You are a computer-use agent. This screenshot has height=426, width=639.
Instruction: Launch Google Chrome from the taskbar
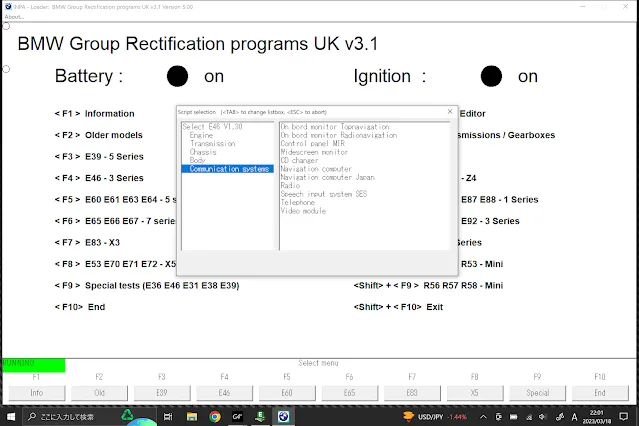click(215, 416)
